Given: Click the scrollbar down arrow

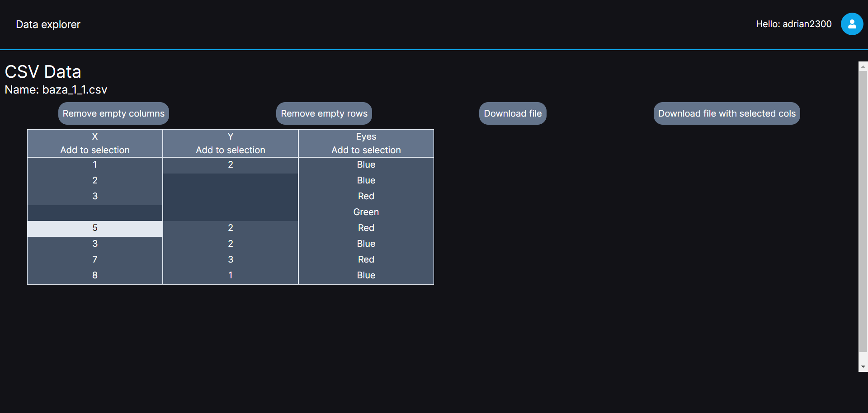Looking at the screenshot, I should click(863, 367).
